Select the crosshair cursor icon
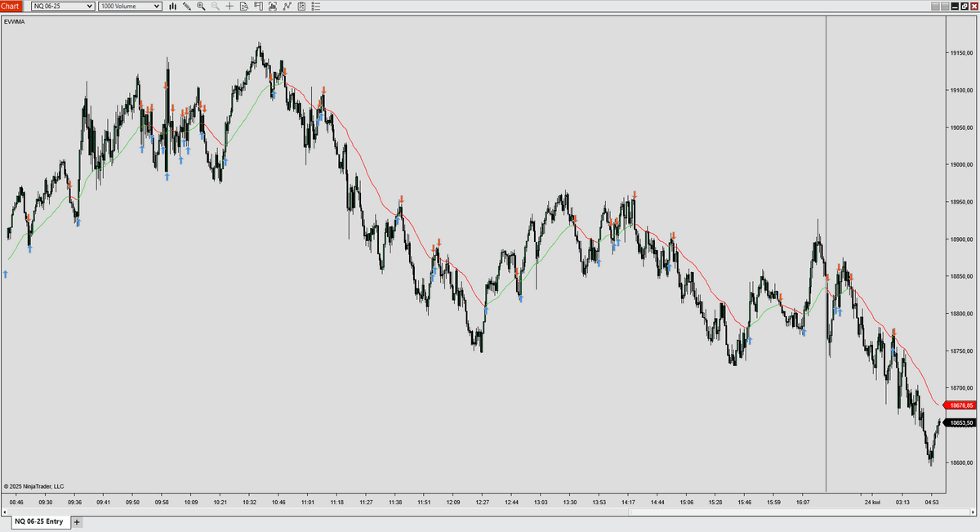The image size is (980, 532). (x=229, y=7)
